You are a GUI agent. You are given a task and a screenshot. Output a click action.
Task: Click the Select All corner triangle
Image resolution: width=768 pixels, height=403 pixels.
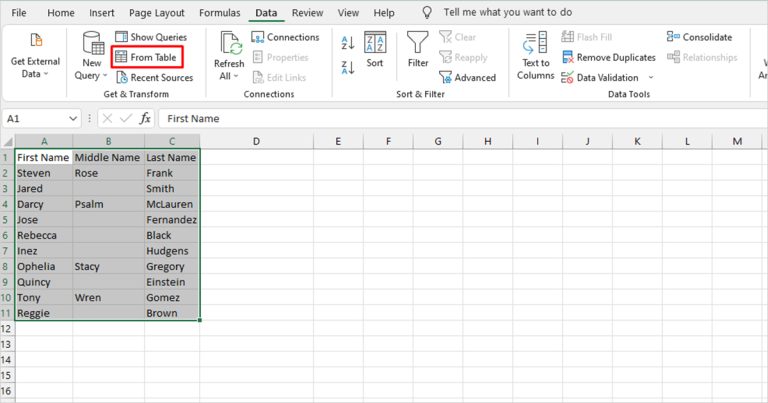[x=8, y=142]
